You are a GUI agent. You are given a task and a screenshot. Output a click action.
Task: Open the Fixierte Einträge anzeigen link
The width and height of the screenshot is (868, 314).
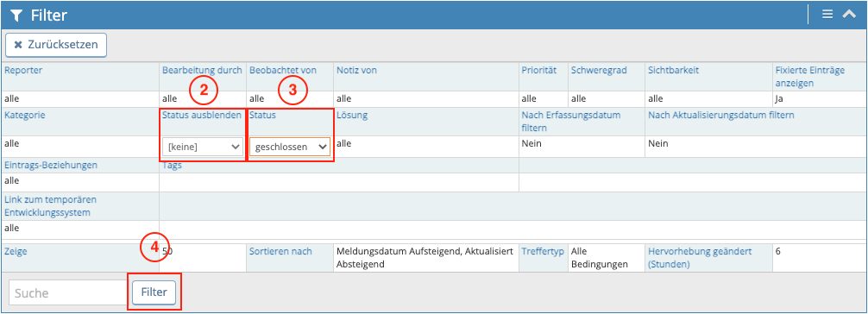pos(810,77)
